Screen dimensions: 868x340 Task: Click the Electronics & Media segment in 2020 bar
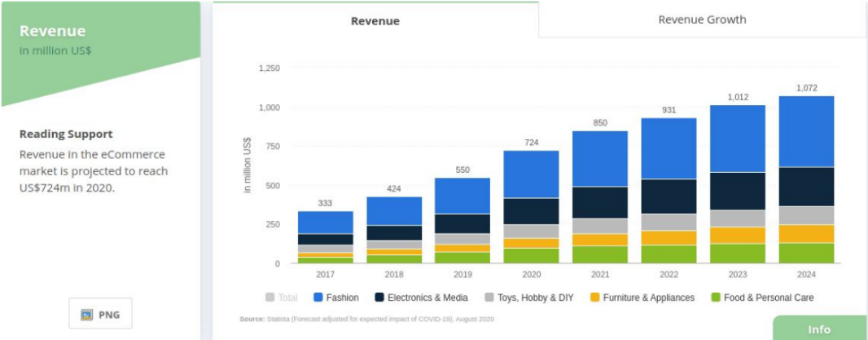(x=531, y=211)
